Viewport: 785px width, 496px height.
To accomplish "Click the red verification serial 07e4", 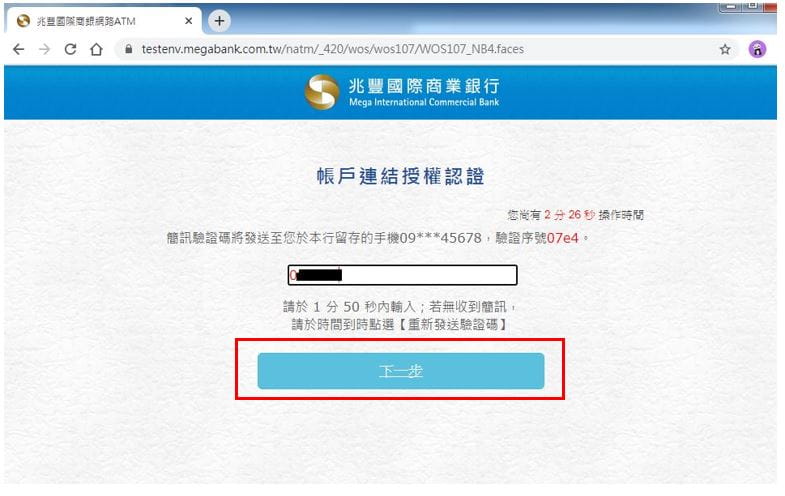I will [562, 238].
